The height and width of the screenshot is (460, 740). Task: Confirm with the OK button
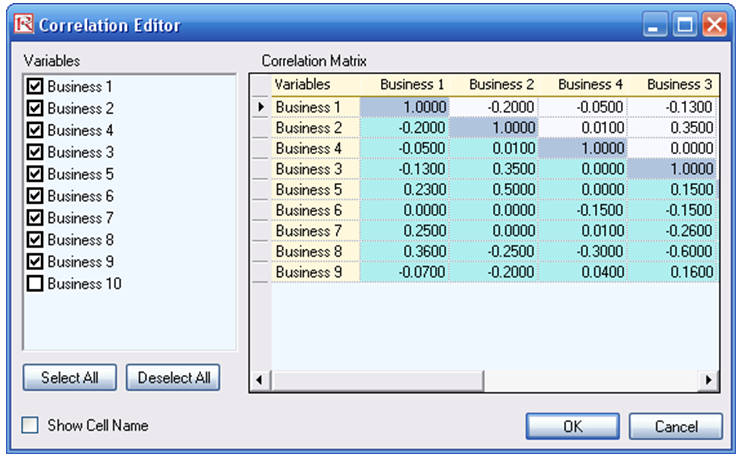pyautogui.click(x=572, y=427)
